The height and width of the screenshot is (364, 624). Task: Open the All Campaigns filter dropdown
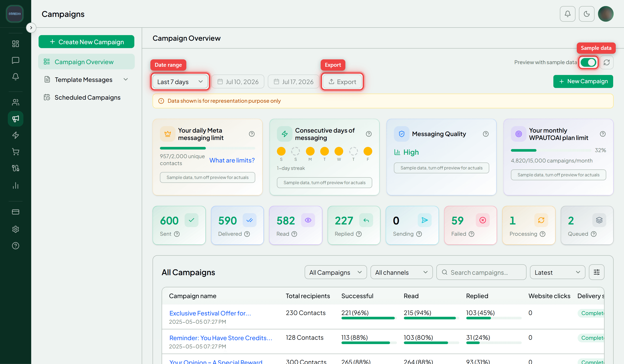[336, 272]
